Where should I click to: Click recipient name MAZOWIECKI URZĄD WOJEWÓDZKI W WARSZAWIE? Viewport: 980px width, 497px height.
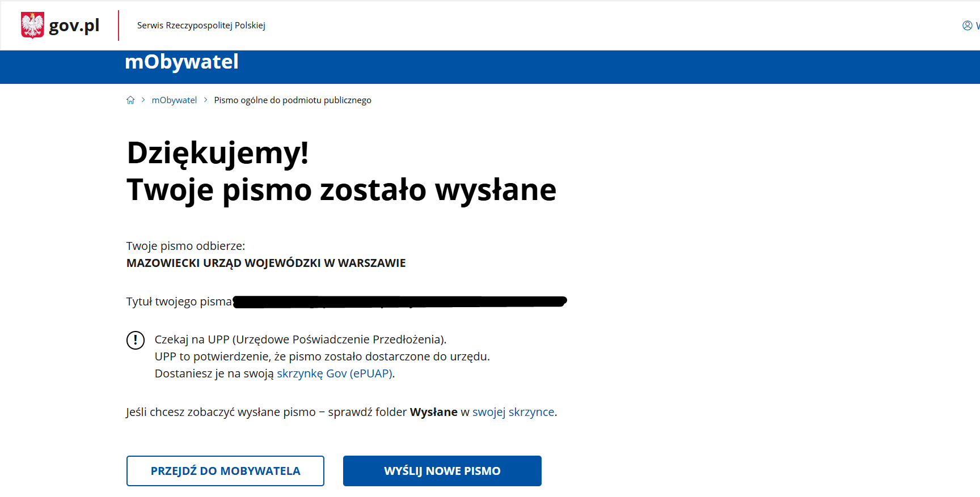(x=266, y=263)
